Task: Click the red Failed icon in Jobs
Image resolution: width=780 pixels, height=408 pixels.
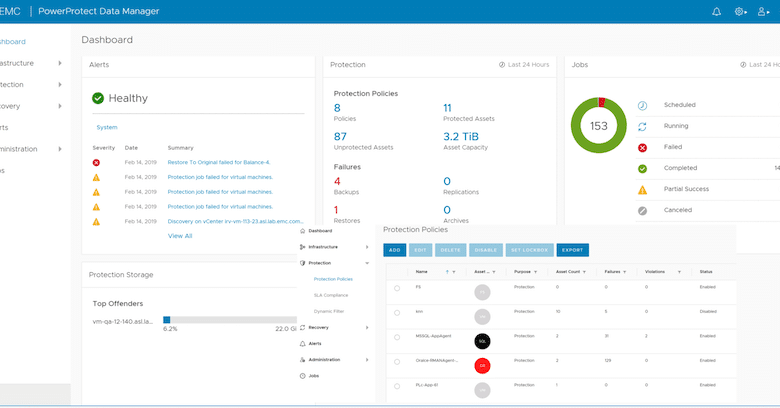Action: 642,148
